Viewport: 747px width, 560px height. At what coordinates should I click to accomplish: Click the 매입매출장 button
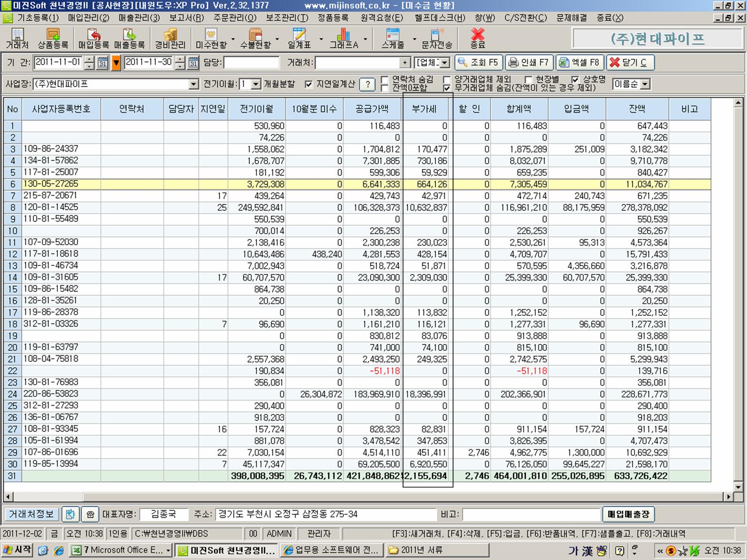tap(628, 514)
